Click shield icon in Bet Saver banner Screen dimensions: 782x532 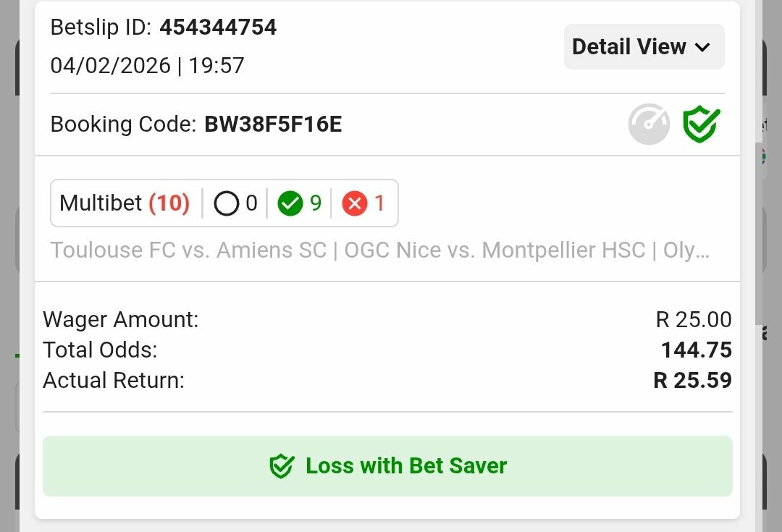pyautogui.click(x=281, y=466)
